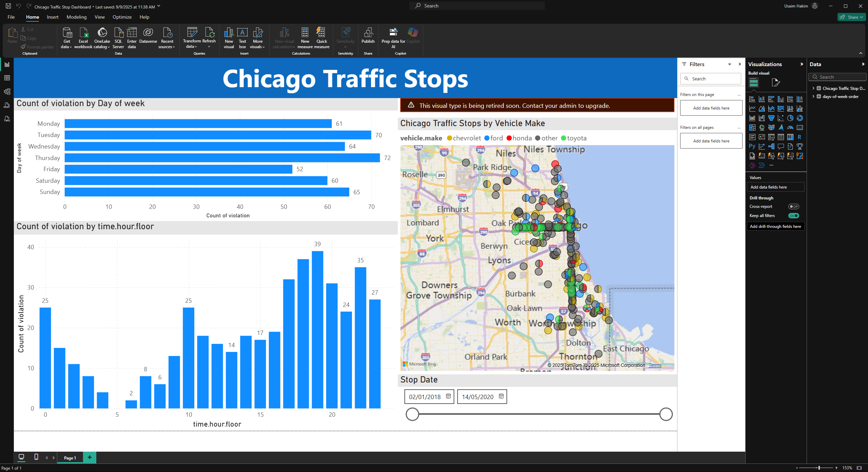
Task: Click right handle of Stop Date slider
Action: [x=666, y=414]
